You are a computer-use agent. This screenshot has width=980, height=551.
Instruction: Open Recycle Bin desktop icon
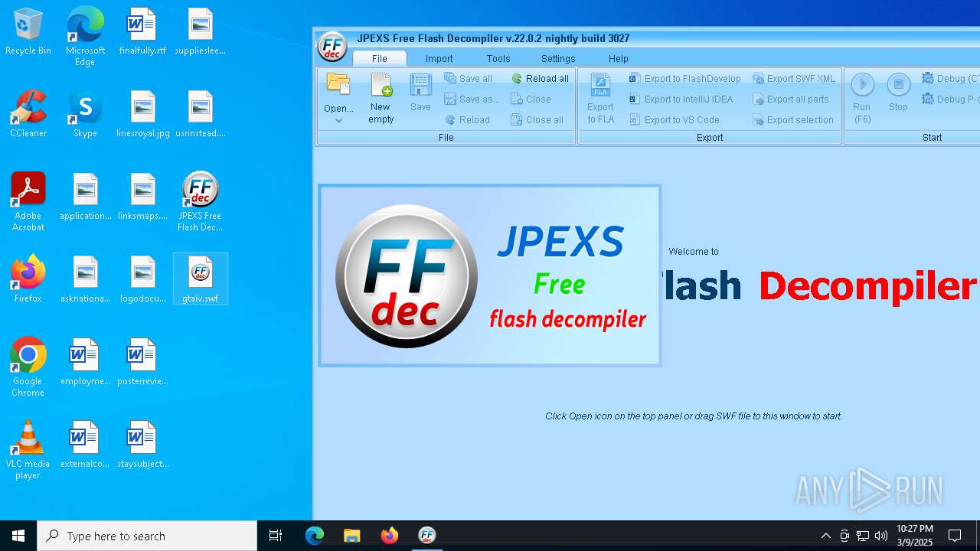28,31
